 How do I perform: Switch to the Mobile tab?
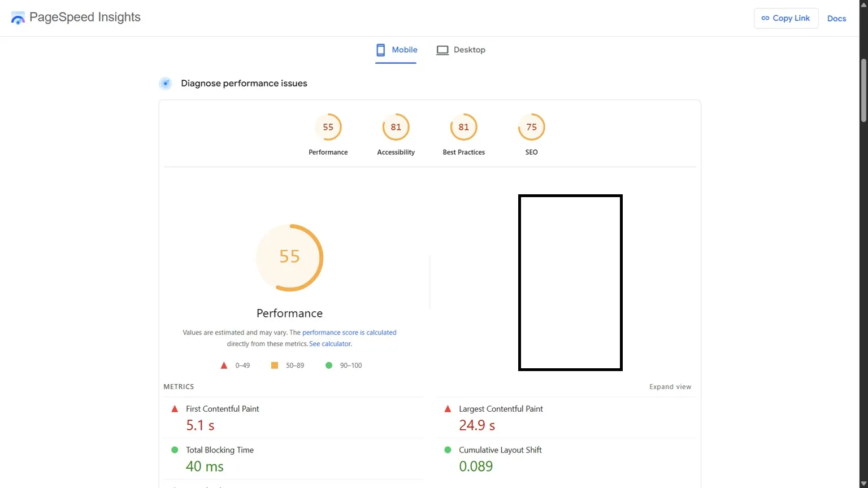point(396,50)
